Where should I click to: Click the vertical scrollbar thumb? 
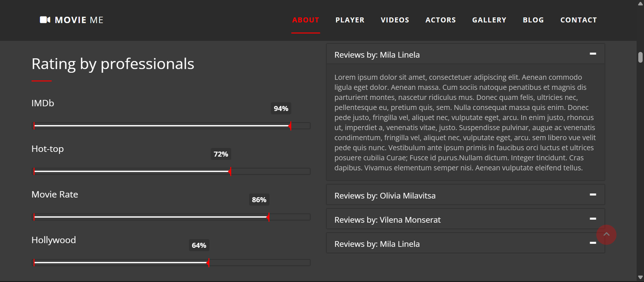coord(640,57)
